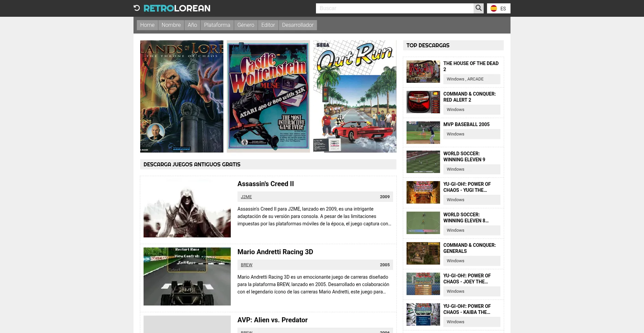Screen dimensions: 644x333
Task: Click the Red Alert 2 thumbnail
Action: (x=423, y=102)
